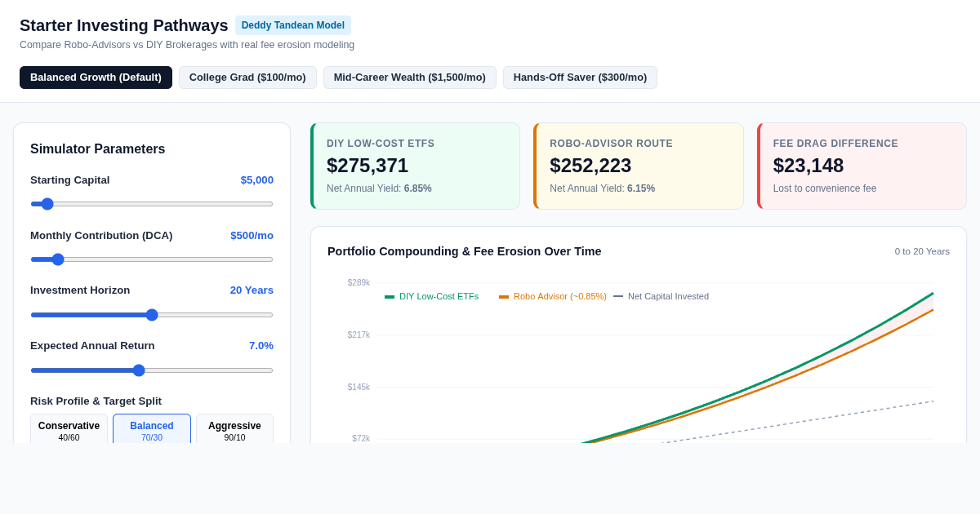This screenshot has height=514, width=980.
Task: Click the 6.15% net annual yield text
Action: tap(641, 188)
